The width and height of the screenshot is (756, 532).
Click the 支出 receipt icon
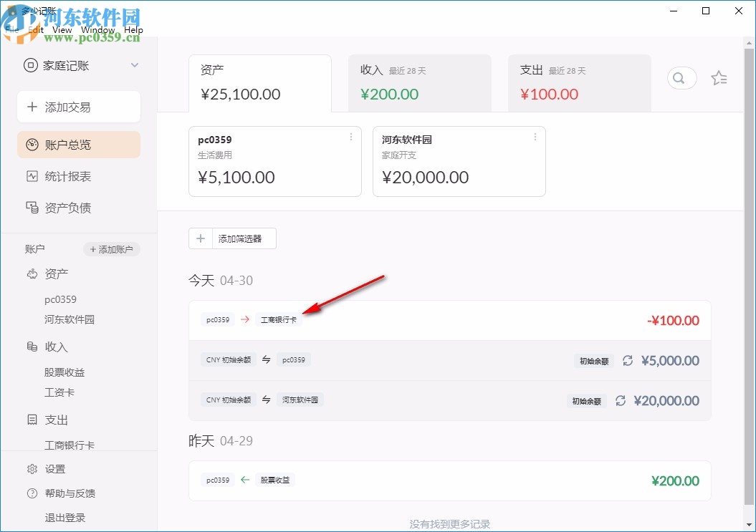[x=32, y=420]
